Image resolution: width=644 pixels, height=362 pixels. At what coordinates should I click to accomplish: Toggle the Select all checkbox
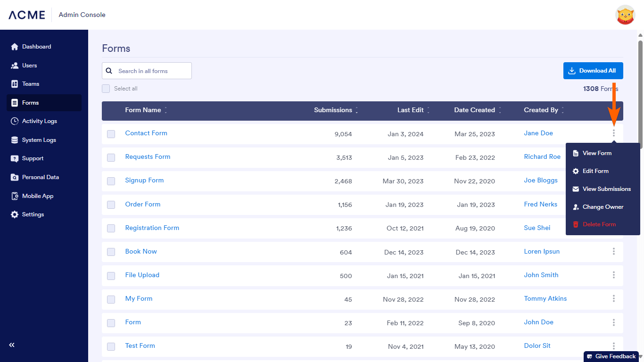(106, 89)
